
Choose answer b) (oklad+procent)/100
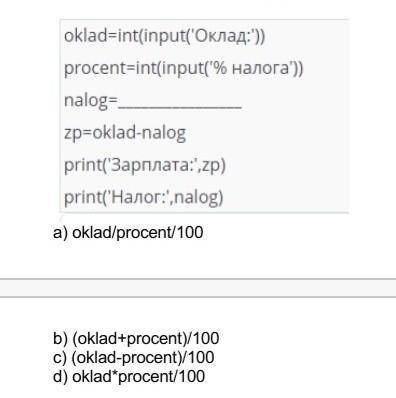(136, 338)
